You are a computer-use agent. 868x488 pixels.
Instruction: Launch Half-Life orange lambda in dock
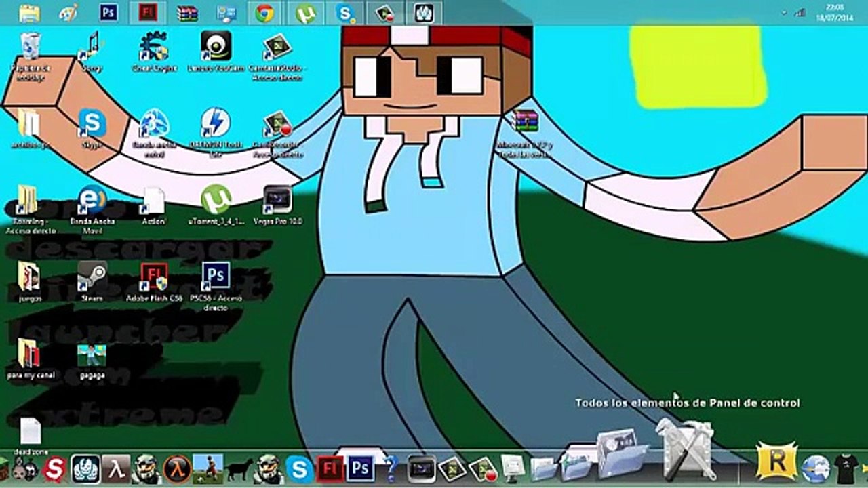click(176, 468)
